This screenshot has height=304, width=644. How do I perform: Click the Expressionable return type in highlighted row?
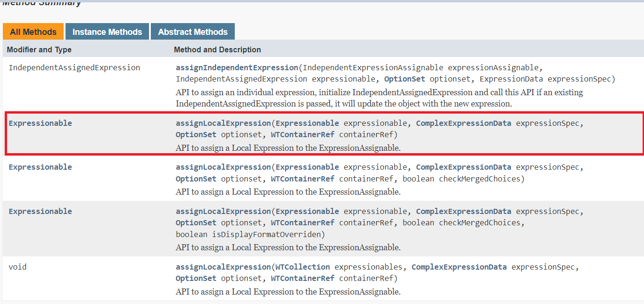click(x=40, y=123)
